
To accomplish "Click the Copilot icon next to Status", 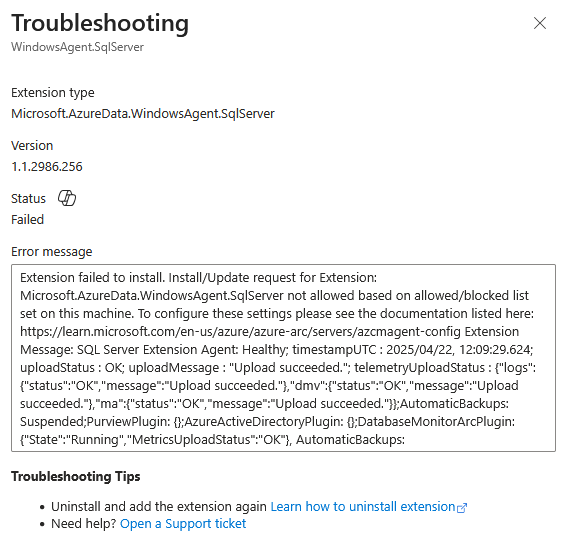I will [67, 198].
